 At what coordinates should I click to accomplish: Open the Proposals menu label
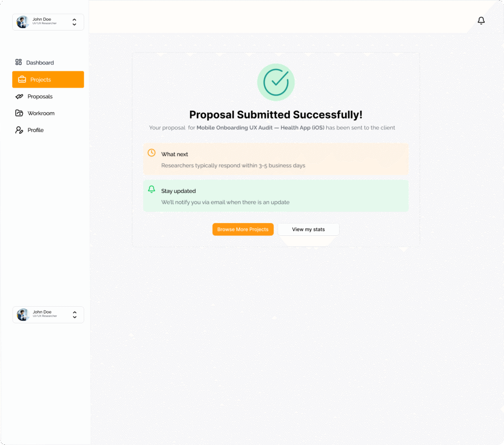(x=40, y=97)
